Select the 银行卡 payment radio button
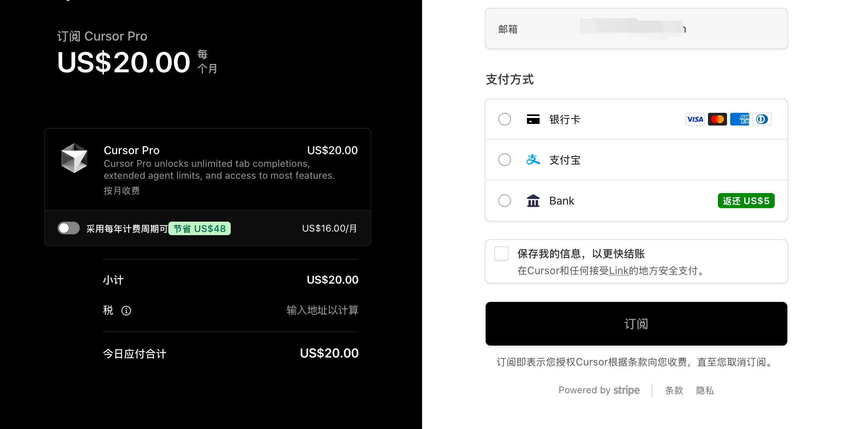The height and width of the screenshot is (429, 868). tap(504, 119)
